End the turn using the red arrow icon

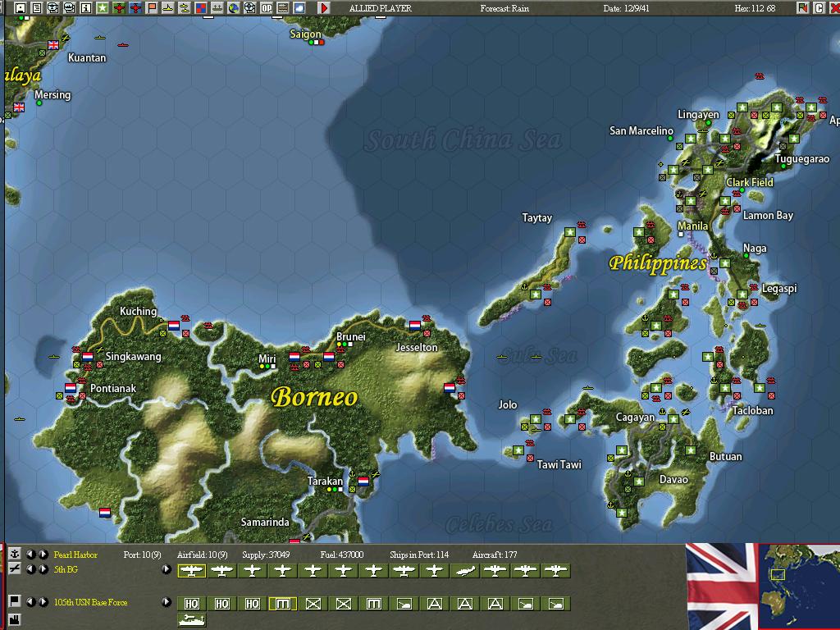pos(325,8)
